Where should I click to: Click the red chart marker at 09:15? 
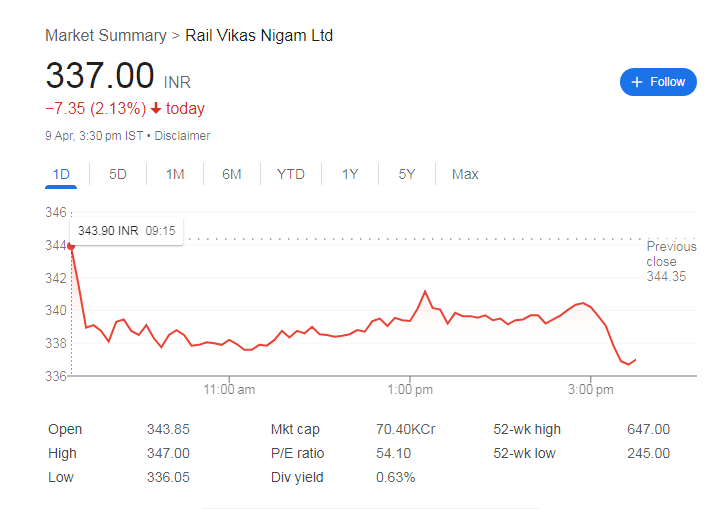point(71,246)
